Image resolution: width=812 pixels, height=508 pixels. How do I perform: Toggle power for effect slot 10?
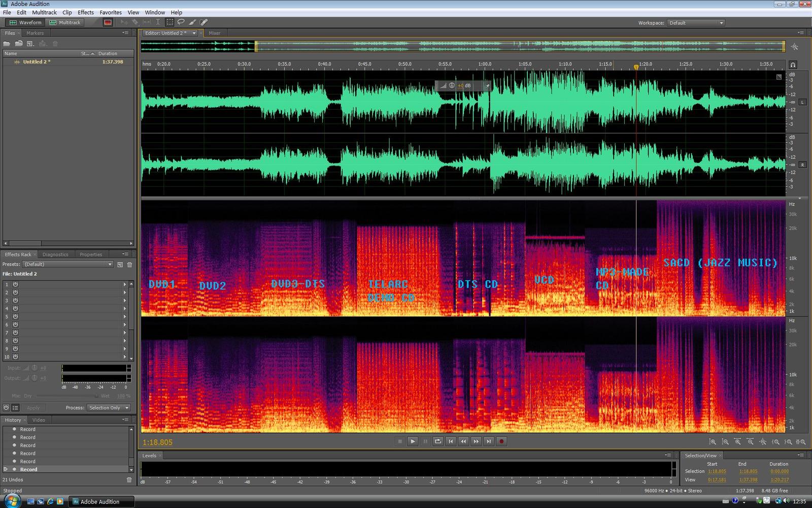(x=15, y=357)
